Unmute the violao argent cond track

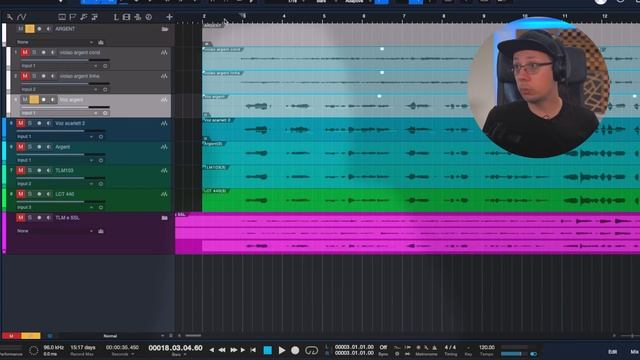(x=25, y=53)
